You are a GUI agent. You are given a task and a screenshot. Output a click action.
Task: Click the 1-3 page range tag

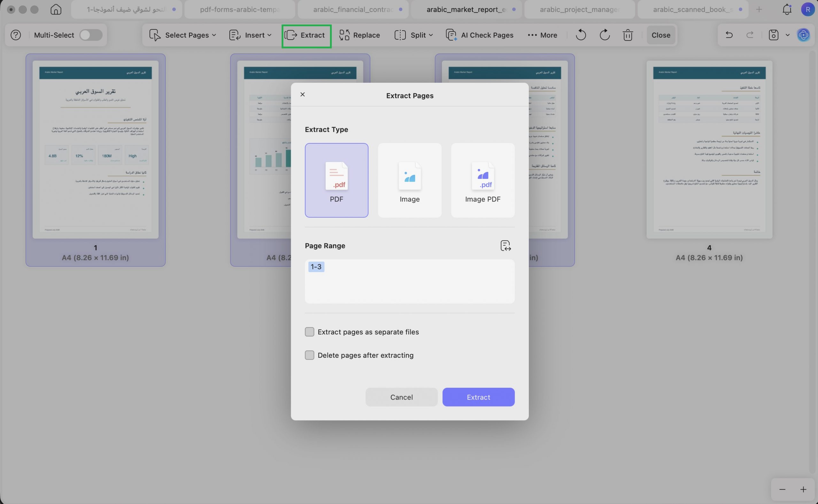[316, 267]
